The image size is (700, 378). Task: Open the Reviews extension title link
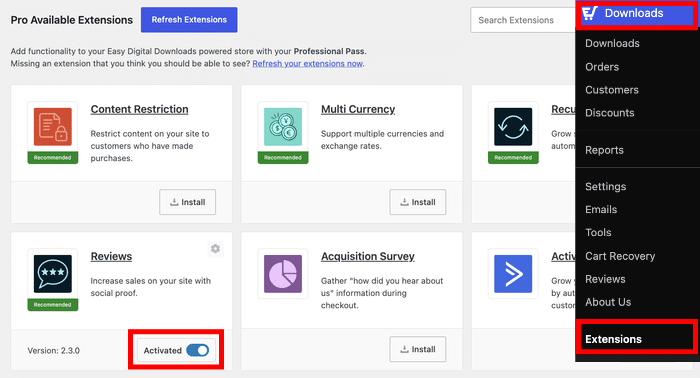point(111,256)
